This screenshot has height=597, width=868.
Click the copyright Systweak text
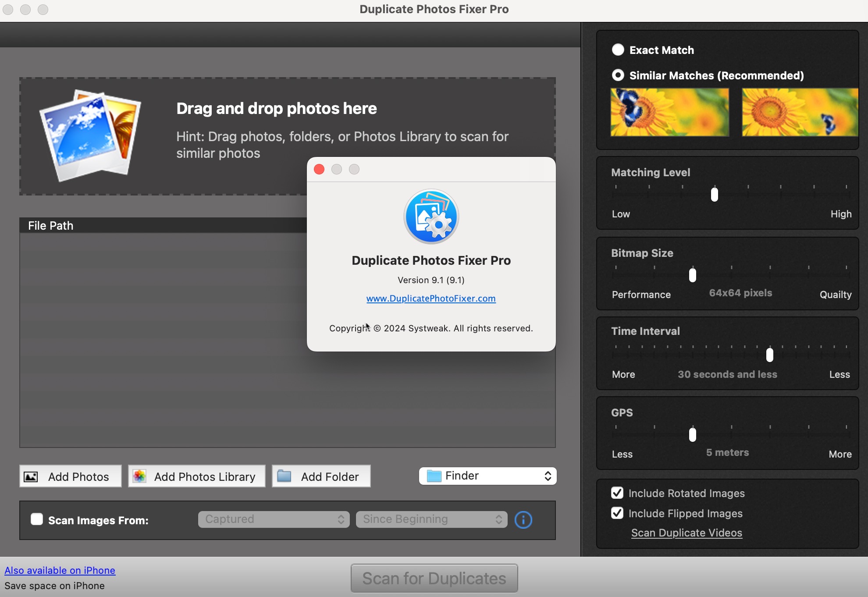431,328
